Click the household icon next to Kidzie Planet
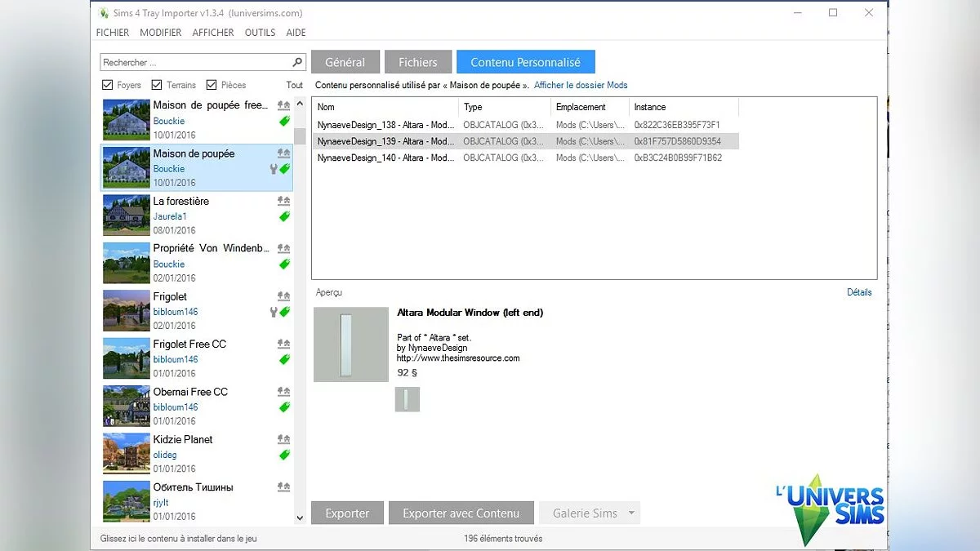980x551 pixels. click(x=283, y=439)
